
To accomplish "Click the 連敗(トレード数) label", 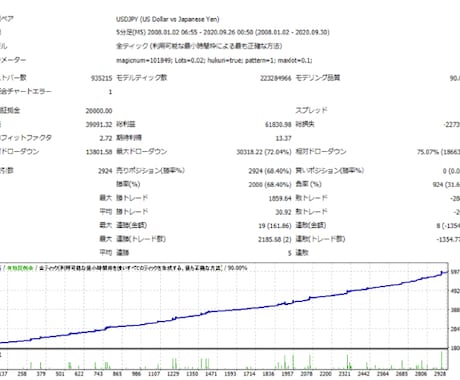I will pyautogui.click(x=320, y=239).
